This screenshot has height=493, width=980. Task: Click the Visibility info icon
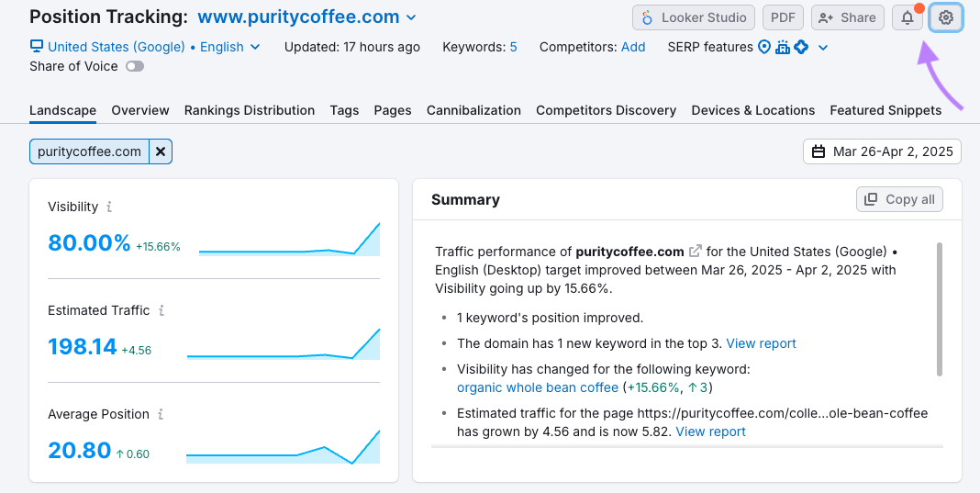click(109, 207)
